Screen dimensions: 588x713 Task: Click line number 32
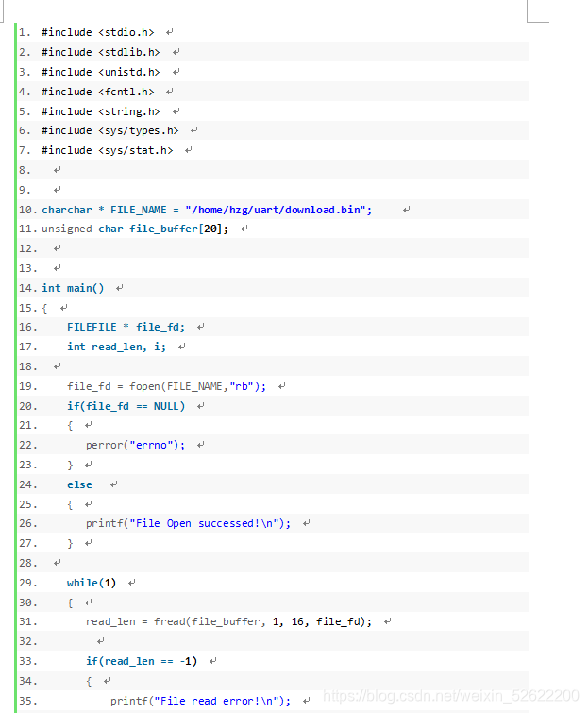coord(27,641)
